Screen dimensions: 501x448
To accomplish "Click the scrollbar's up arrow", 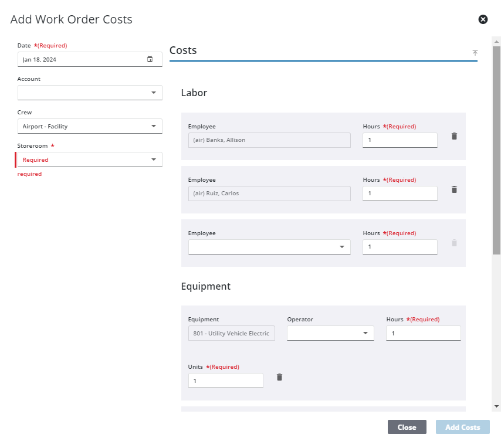I will coord(496,41).
